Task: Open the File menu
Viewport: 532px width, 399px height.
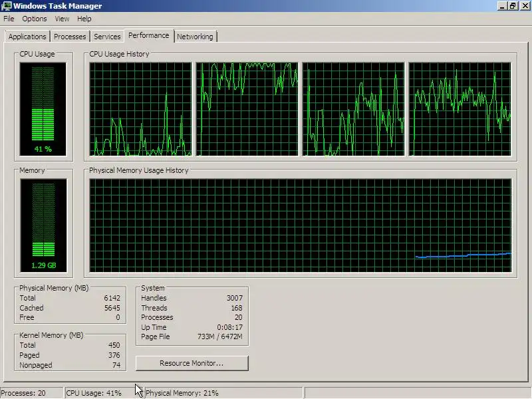Action: click(9, 19)
